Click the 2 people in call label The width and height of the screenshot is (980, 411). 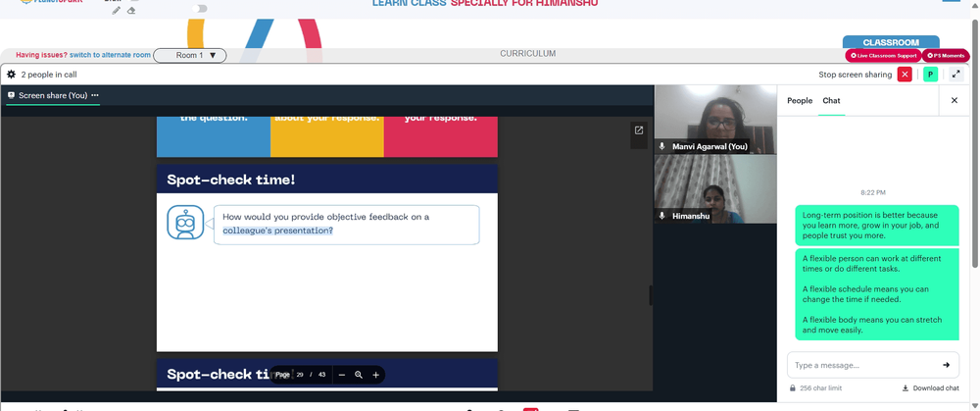49,75
